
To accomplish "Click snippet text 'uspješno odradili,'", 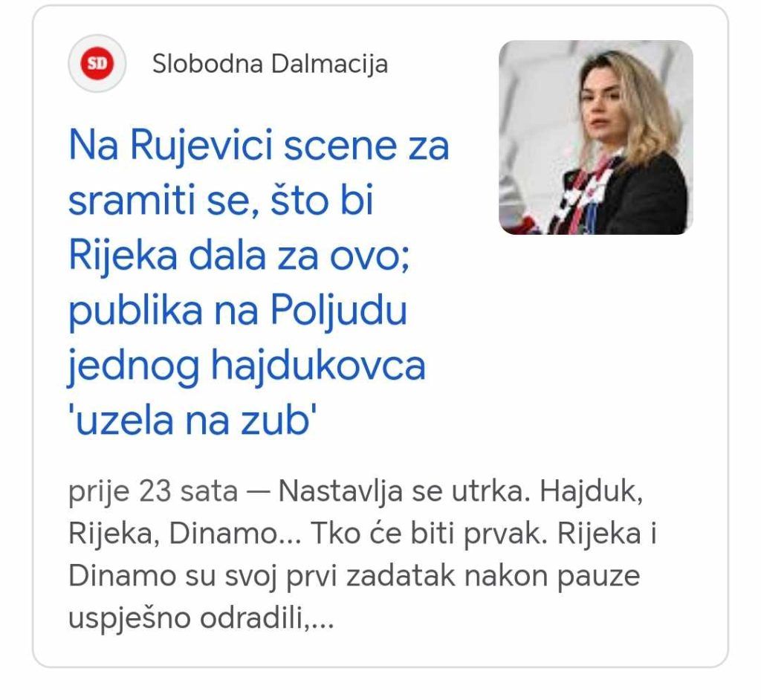I will point(190,618).
